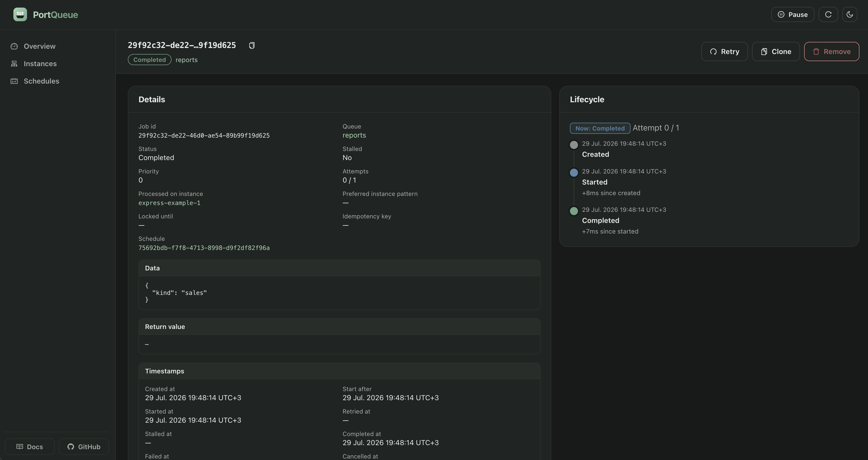Click the truncated job id title 29f92c32-de22-…9f19d625

182,45
